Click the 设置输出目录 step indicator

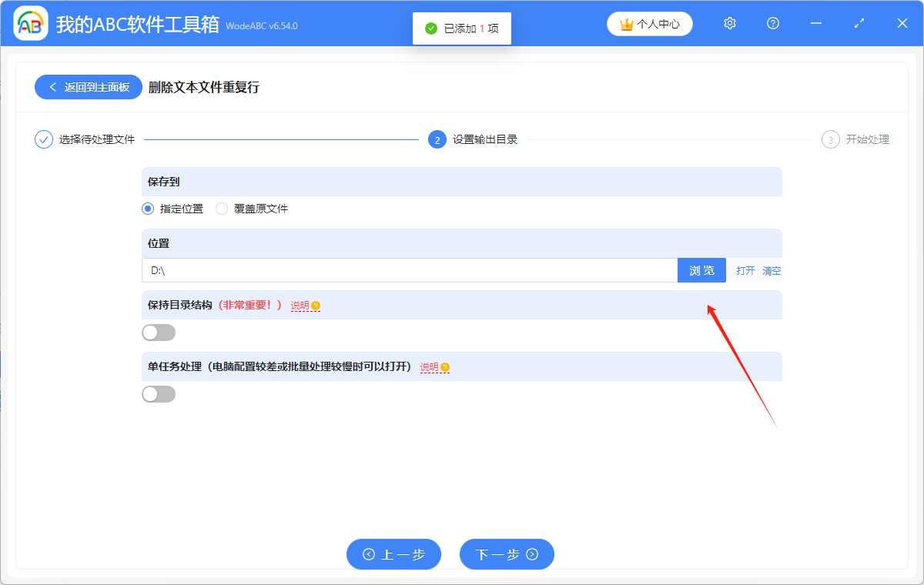point(437,139)
